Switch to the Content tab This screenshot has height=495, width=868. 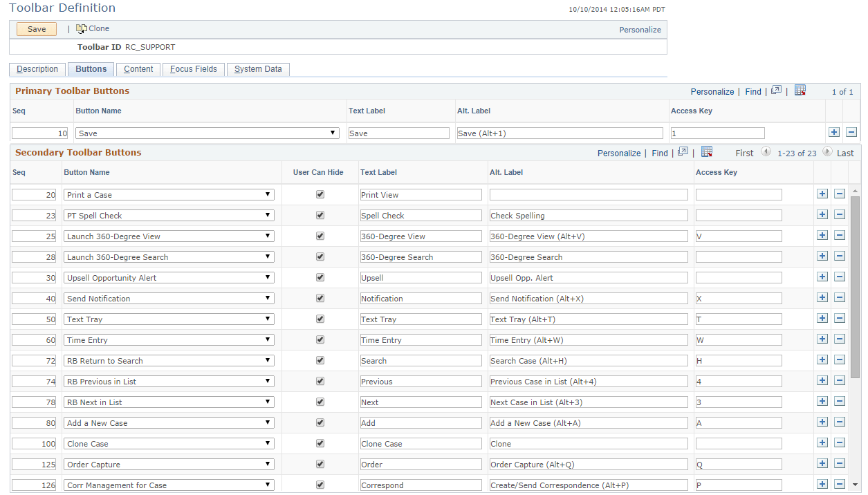click(138, 69)
